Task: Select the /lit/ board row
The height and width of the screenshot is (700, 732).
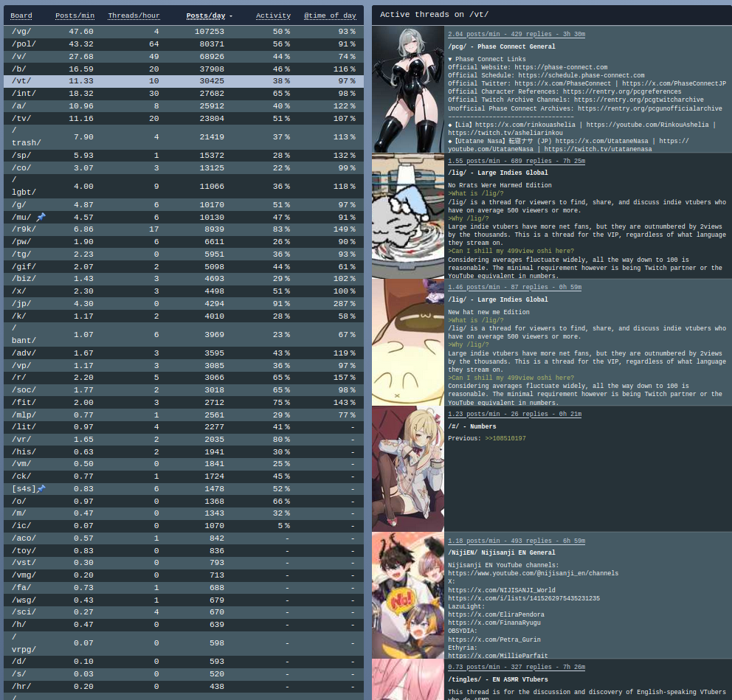Action: click(184, 427)
